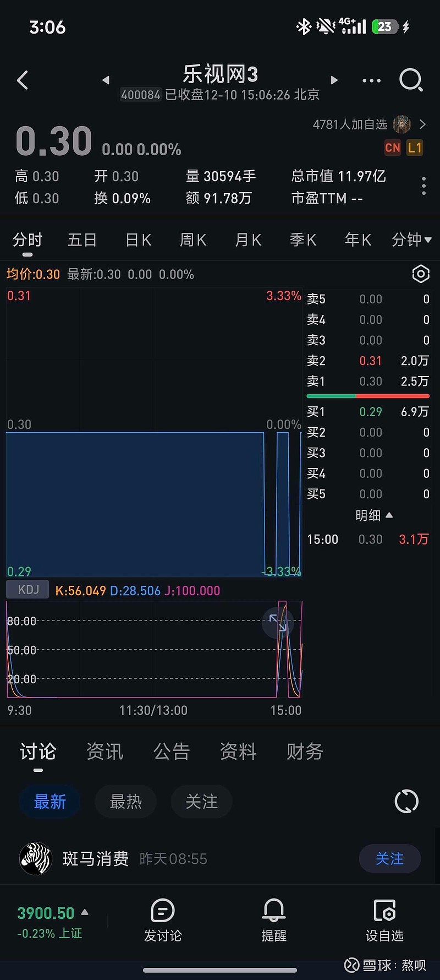This screenshot has height=980, width=440.
Task: Select the 最新 filter chip
Action: tap(50, 802)
